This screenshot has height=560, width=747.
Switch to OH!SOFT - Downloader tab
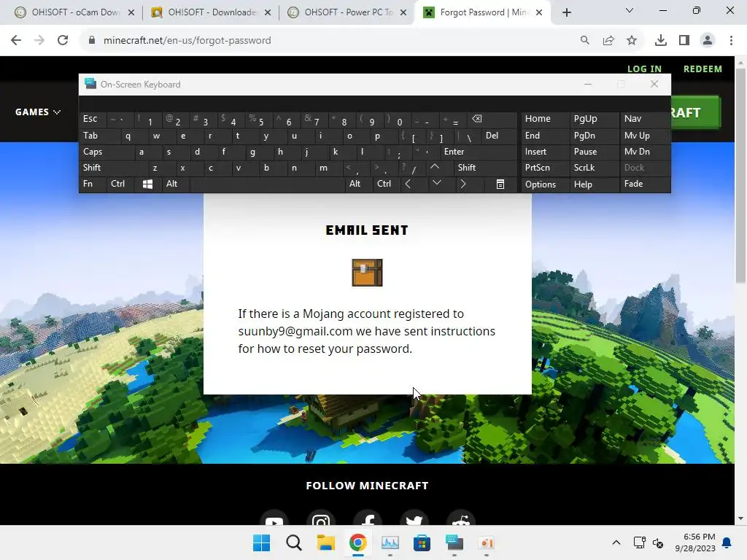coord(210,12)
